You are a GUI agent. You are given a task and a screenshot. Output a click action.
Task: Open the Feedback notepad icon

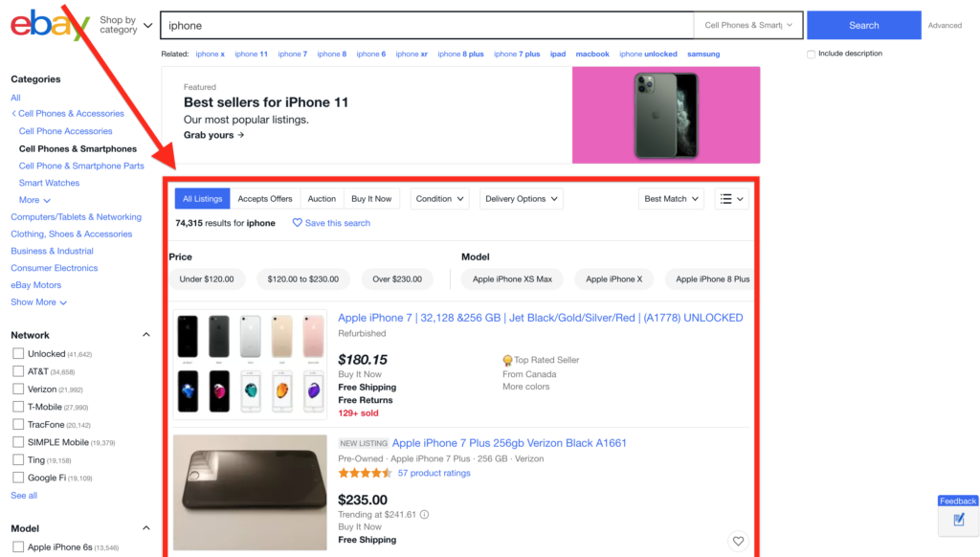[x=959, y=520]
